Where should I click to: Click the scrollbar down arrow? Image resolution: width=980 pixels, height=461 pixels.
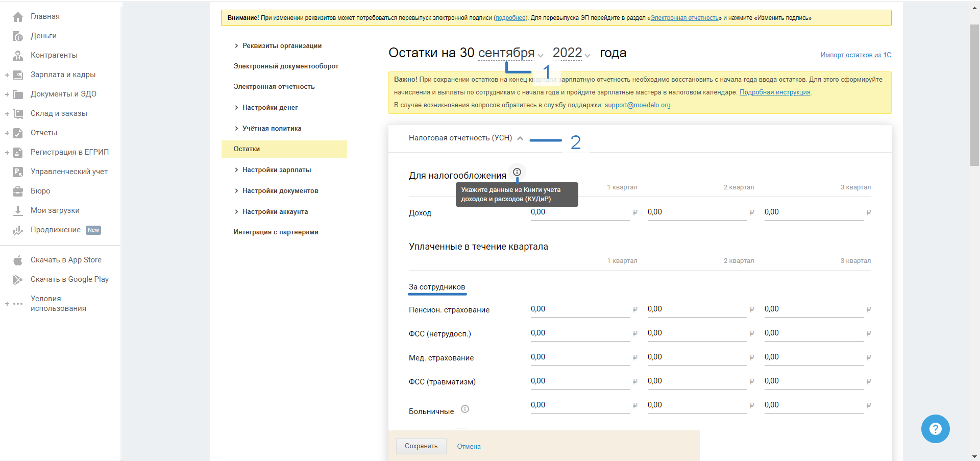coord(975,456)
